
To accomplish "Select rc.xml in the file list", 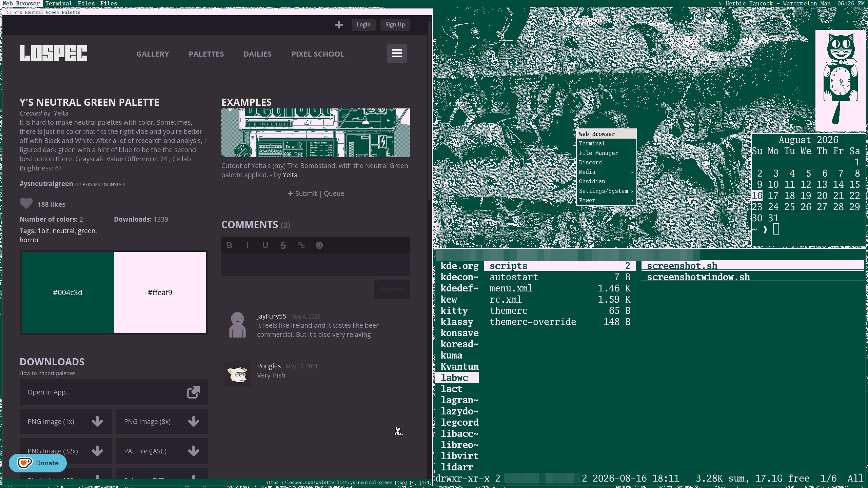I will click(560, 300).
